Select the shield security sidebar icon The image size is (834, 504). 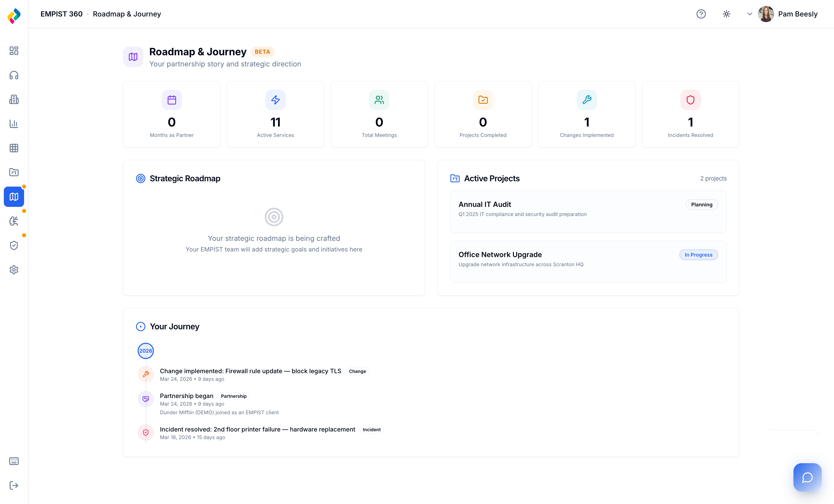14,245
